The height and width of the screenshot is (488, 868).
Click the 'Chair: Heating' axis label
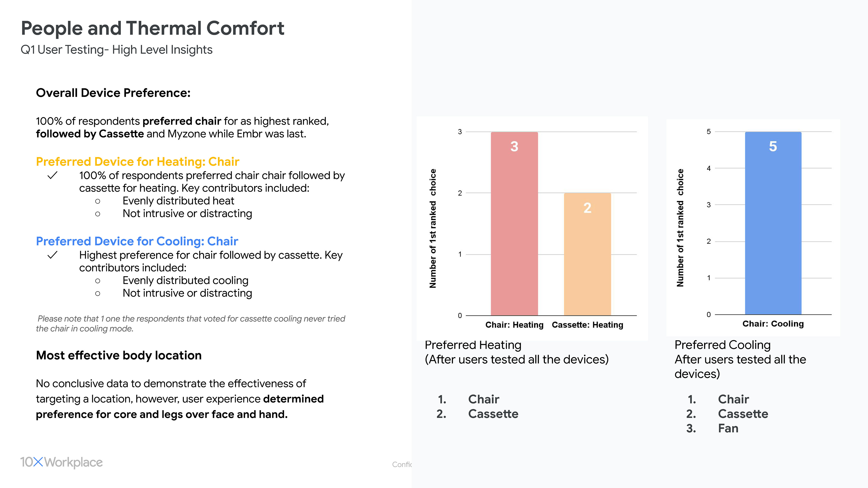pyautogui.click(x=514, y=325)
